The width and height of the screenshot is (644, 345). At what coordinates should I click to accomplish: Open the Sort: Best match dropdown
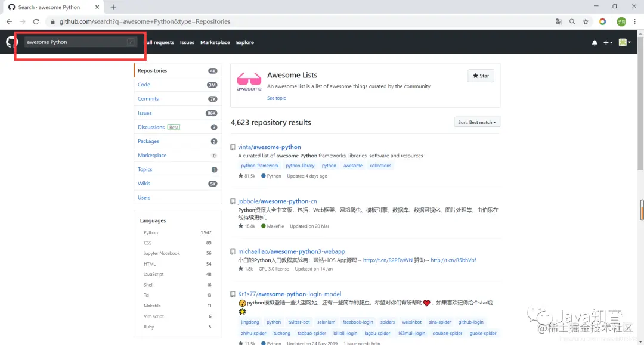(x=477, y=122)
